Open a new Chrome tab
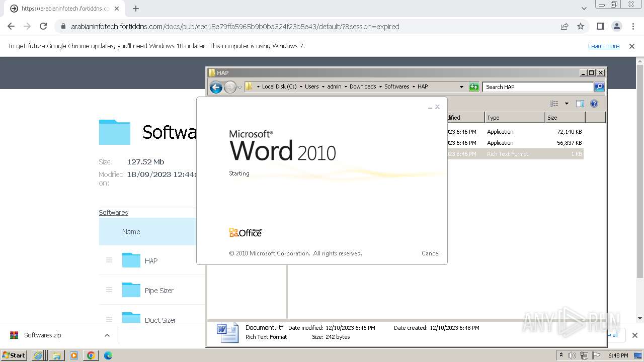This screenshot has width=644, height=362. click(x=136, y=9)
